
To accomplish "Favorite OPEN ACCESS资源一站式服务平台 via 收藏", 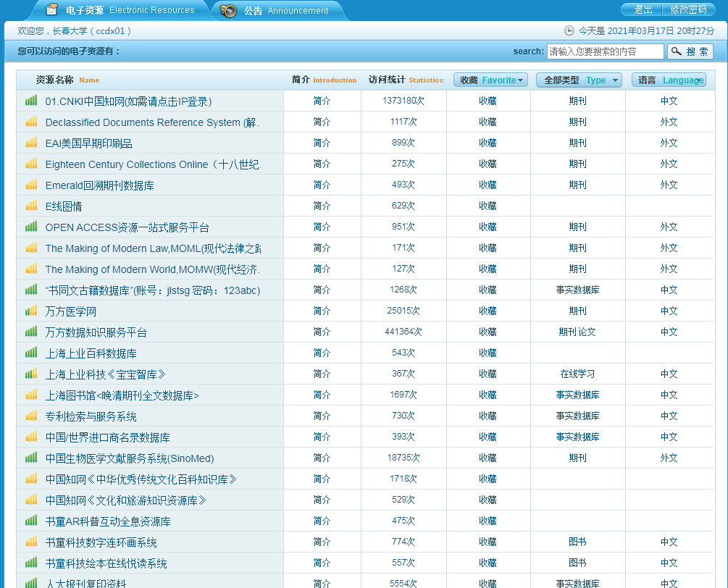I will (488, 227).
